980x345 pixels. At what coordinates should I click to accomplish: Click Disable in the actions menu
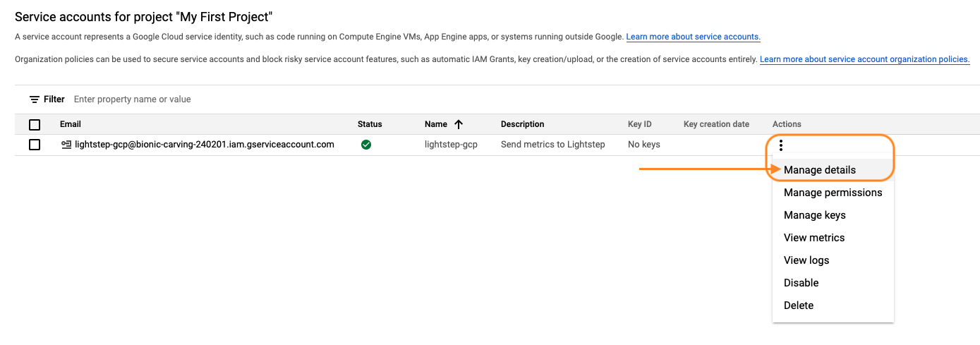(x=801, y=283)
